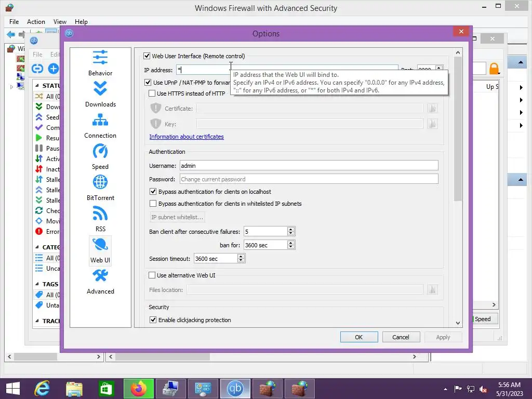This screenshot has width=532, height=399.
Task: Browse for key file icon button
Action: pyautogui.click(x=432, y=124)
